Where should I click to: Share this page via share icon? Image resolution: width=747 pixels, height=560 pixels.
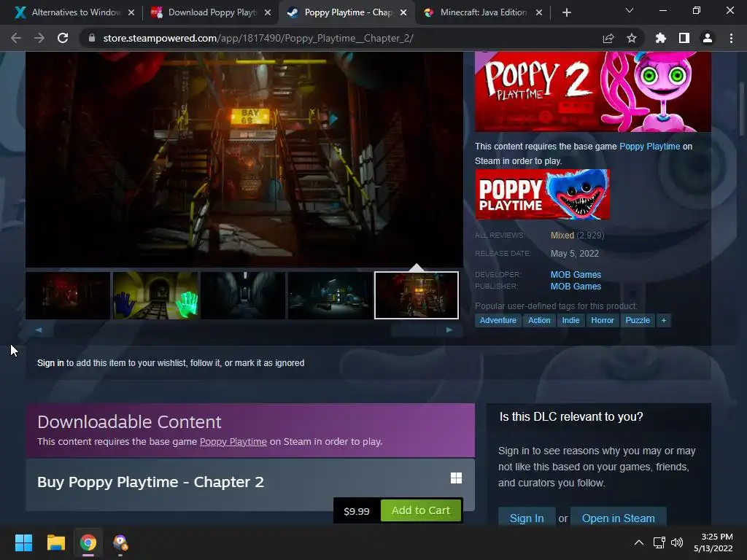pos(608,38)
